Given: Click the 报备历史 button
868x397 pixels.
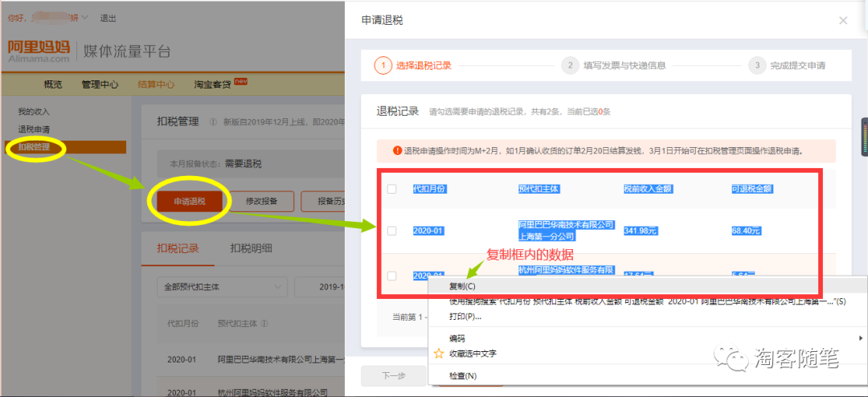Looking at the screenshot, I should click(323, 202).
